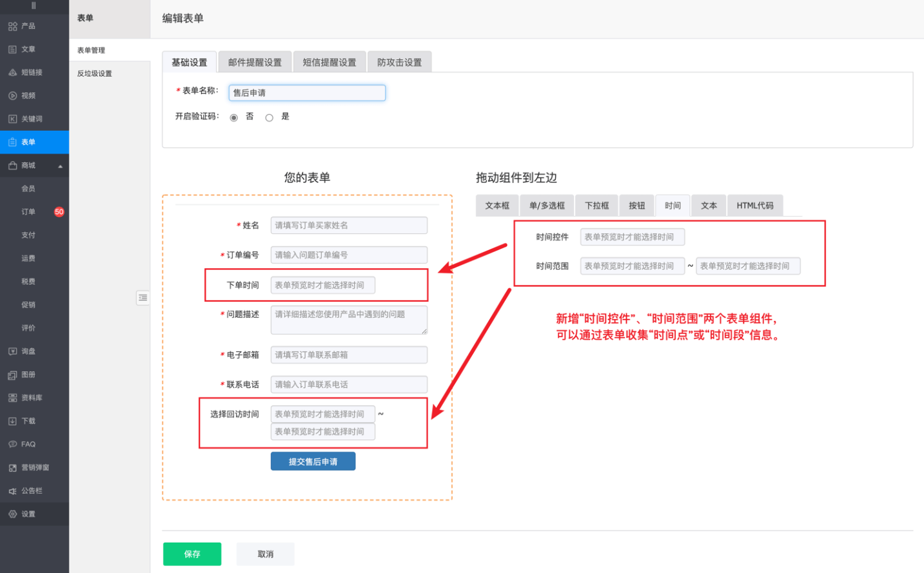Select 否 radio for 开启验证码
This screenshot has height=573, width=924.
tap(233, 117)
